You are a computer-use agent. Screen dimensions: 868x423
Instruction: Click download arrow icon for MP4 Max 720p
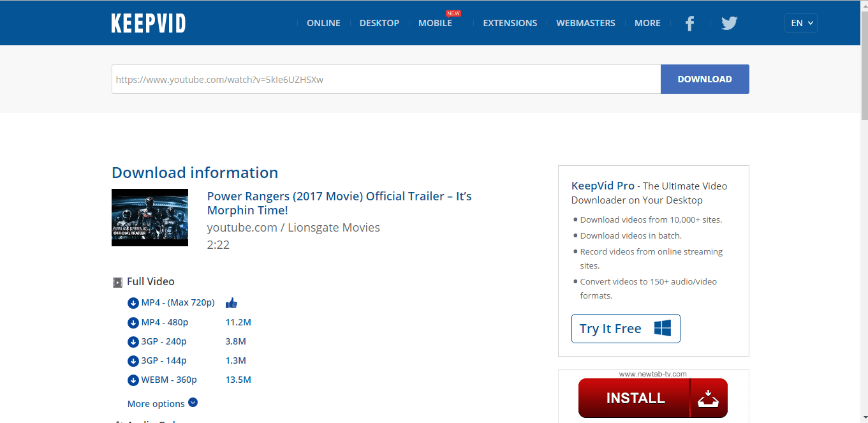[x=133, y=303]
